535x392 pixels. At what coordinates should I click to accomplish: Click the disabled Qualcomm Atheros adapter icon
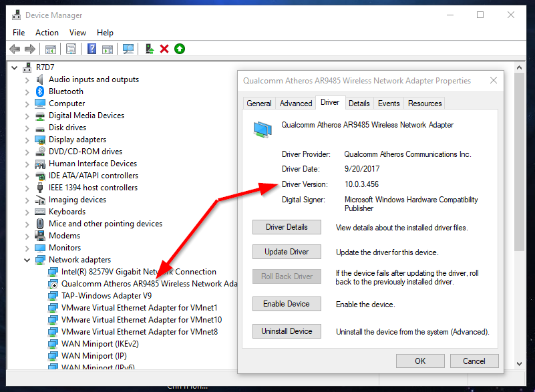point(53,284)
